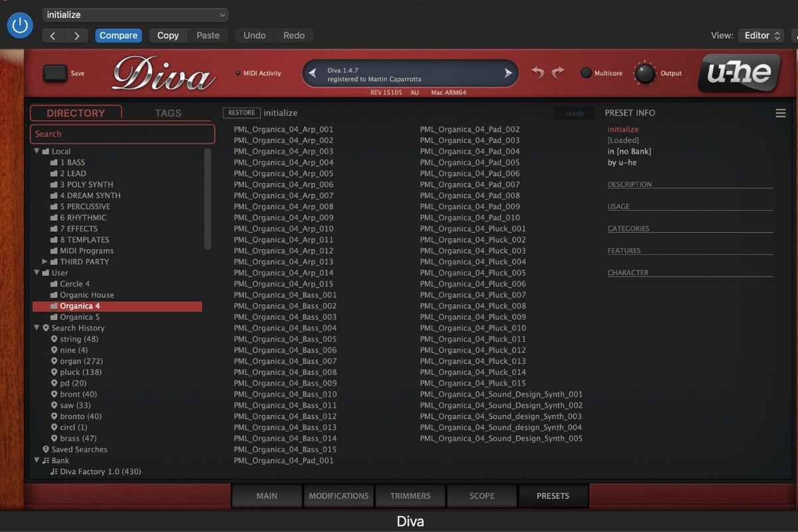The image size is (798, 532).
Task: Step to next patch in Diva display
Action: point(509,74)
